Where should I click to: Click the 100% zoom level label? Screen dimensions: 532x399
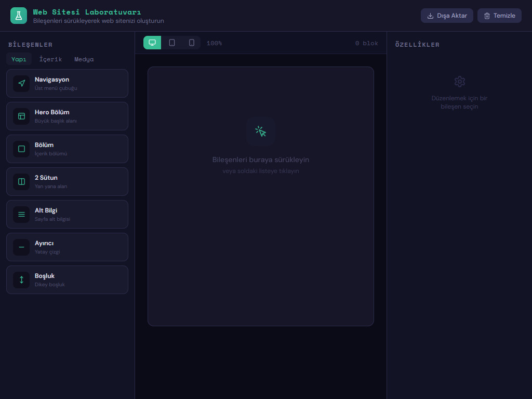click(214, 43)
